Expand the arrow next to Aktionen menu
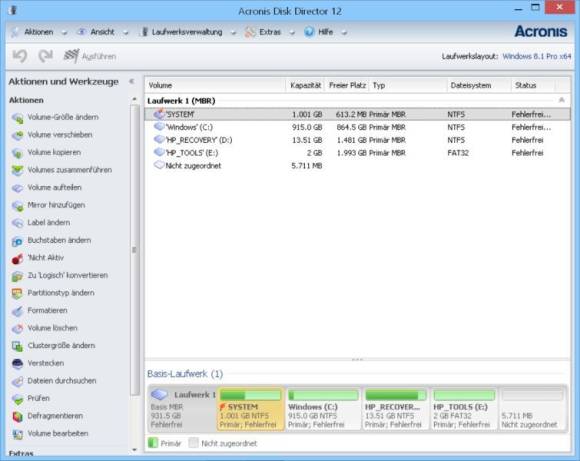Screen dimensions: 580x461 point(64,33)
